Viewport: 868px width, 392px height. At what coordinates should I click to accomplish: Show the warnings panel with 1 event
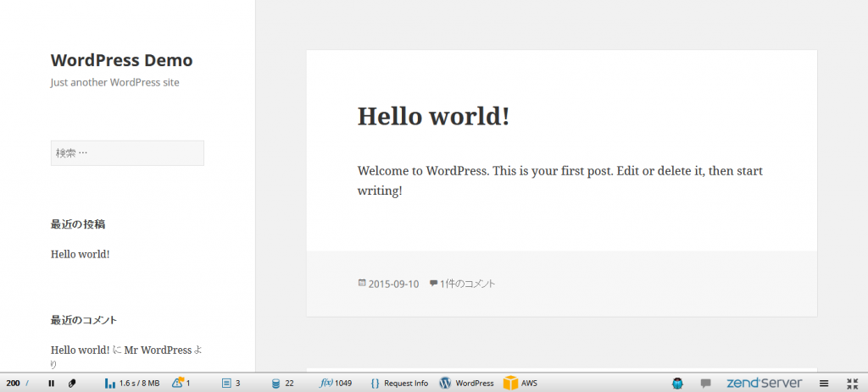(181, 384)
